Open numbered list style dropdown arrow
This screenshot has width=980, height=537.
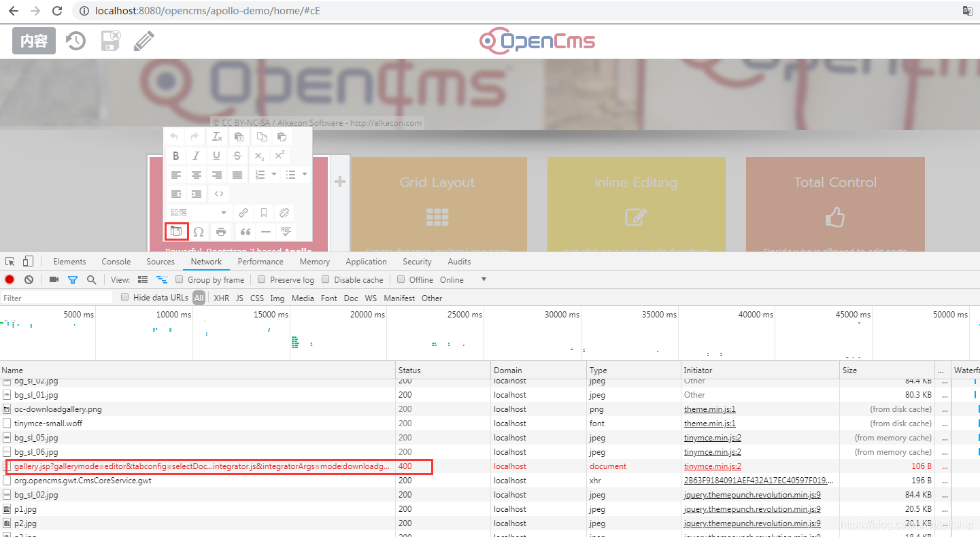274,175
